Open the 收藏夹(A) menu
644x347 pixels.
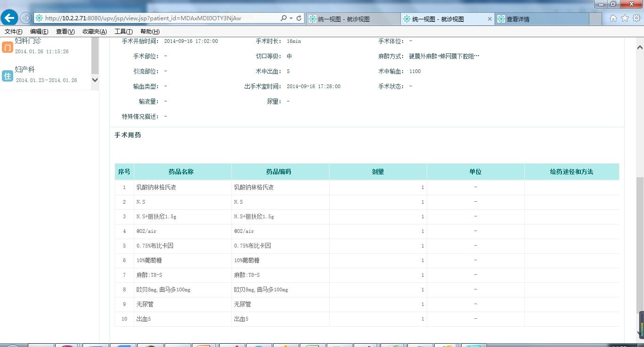94,32
